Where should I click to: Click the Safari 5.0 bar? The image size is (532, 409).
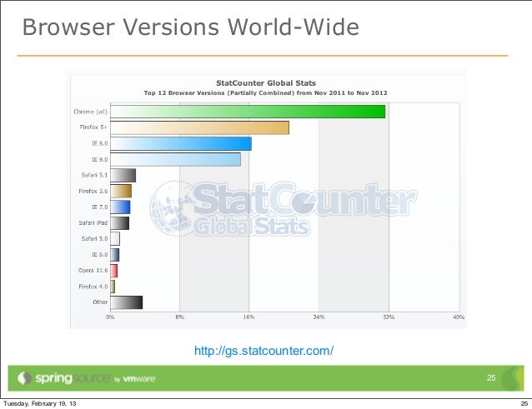click(x=115, y=239)
